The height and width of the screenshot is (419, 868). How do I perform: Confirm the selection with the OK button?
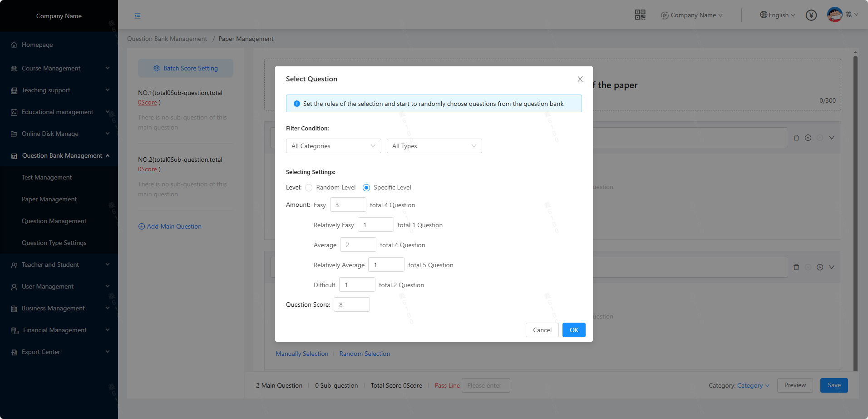pyautogui.click(x=573, y=330)
